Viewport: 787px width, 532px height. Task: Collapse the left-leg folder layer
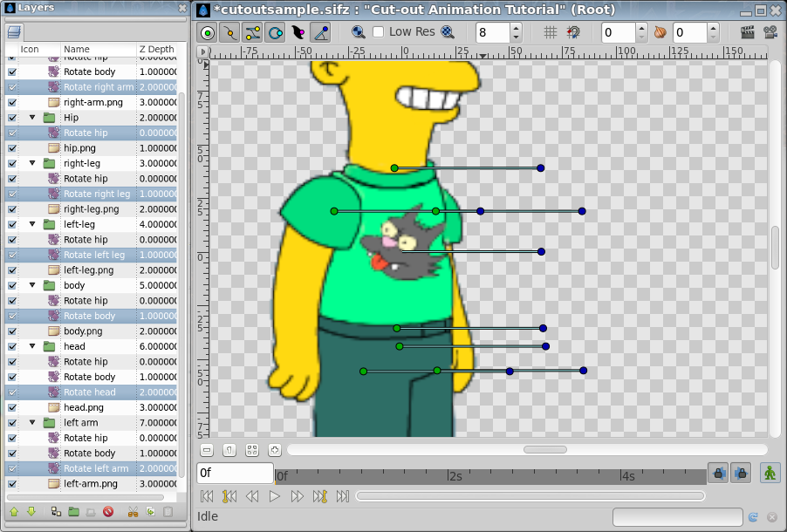[x=32, y=224]
